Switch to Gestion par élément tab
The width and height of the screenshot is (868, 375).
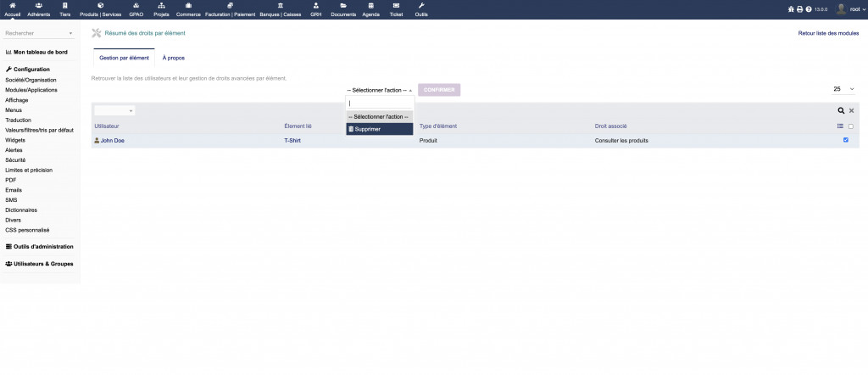tap(124, 58)
